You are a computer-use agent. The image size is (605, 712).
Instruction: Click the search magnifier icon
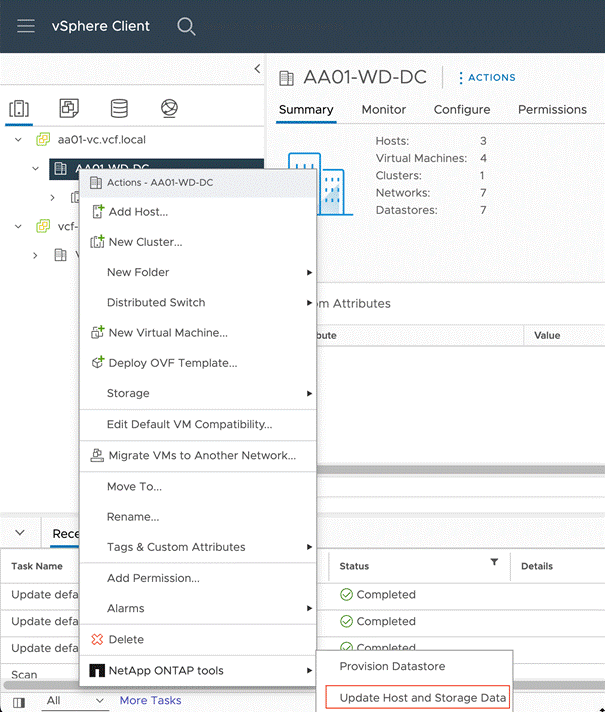pos(186,26)
